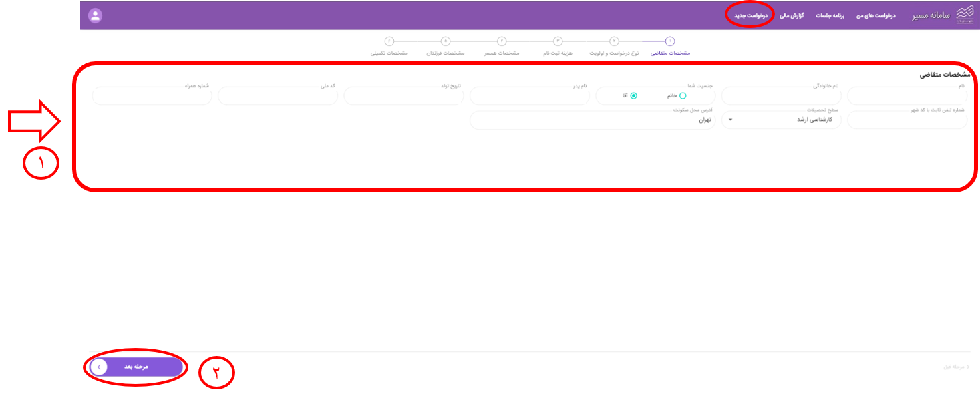Expand the سطح تحصیلات dropdown arrow
The image size is (980, 406).
(730, 120)
